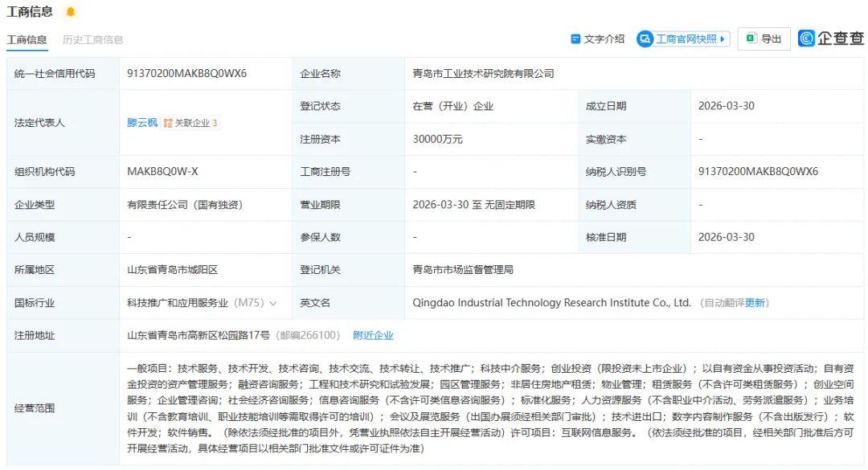This screenshot has height=470, width=868.
Task: Click the 工商官网快照 snapshot icon
Action: 645,39
